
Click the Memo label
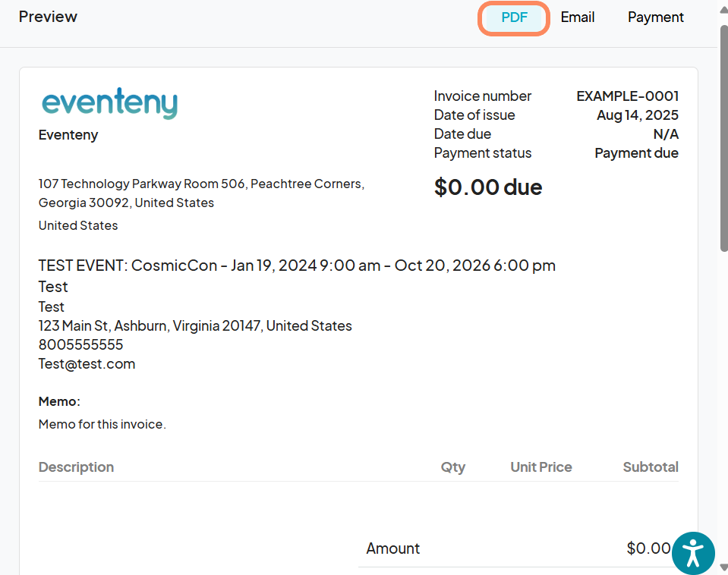coord(59,401)
